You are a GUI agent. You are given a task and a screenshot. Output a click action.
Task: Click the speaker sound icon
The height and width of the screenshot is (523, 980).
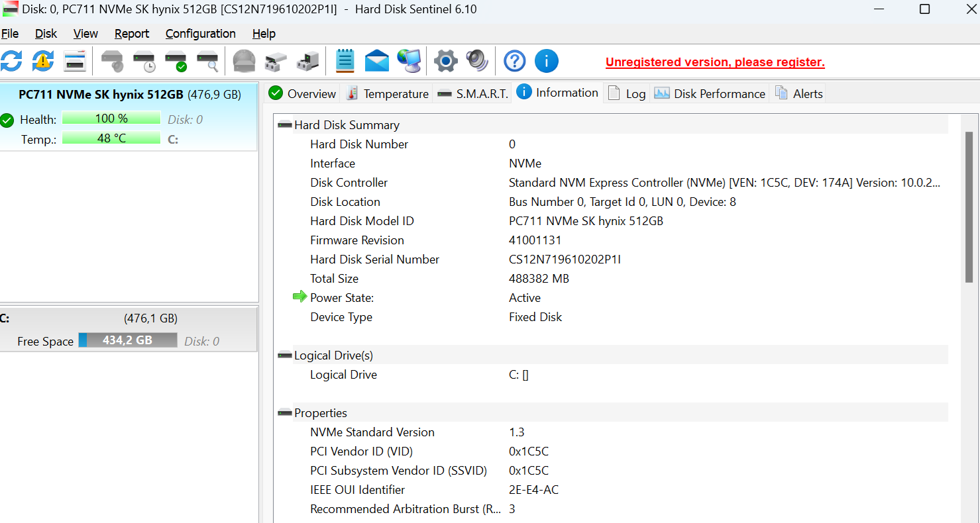(477, 62)
